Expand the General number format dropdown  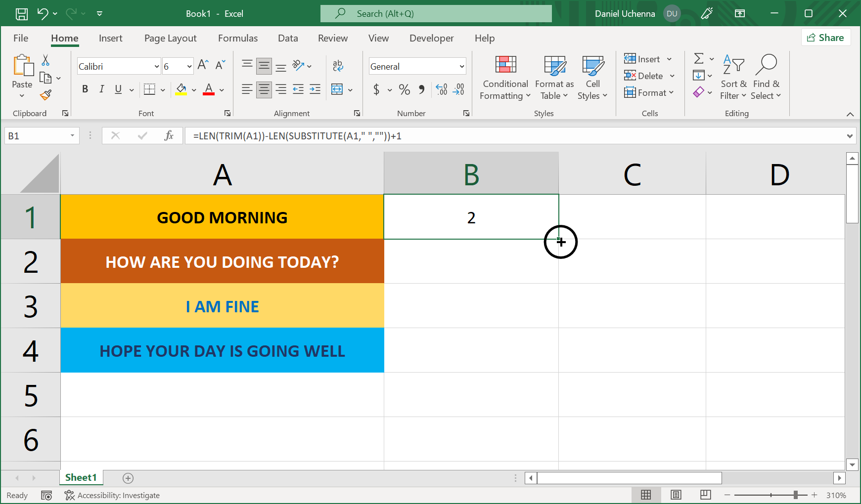(x=462, y=66)
